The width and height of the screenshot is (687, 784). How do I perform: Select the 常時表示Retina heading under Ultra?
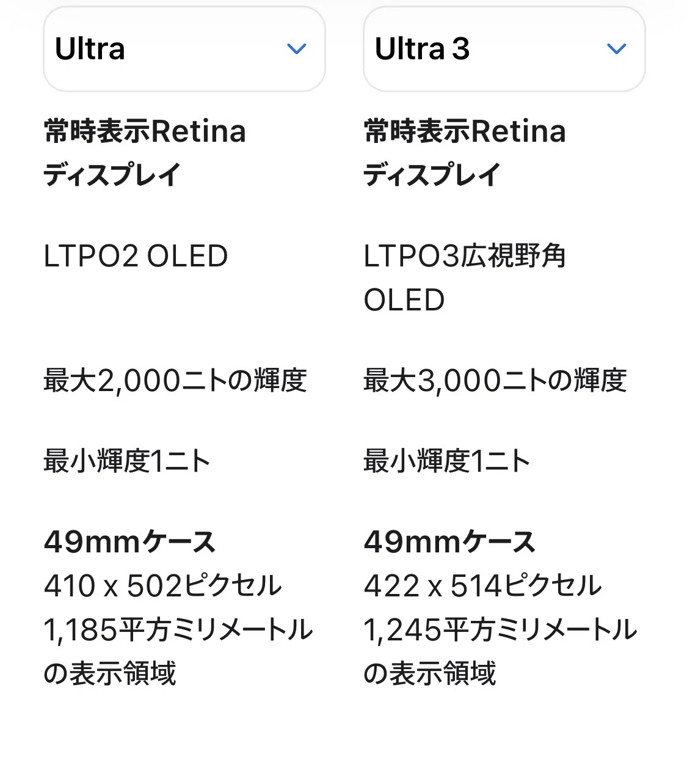145,153
